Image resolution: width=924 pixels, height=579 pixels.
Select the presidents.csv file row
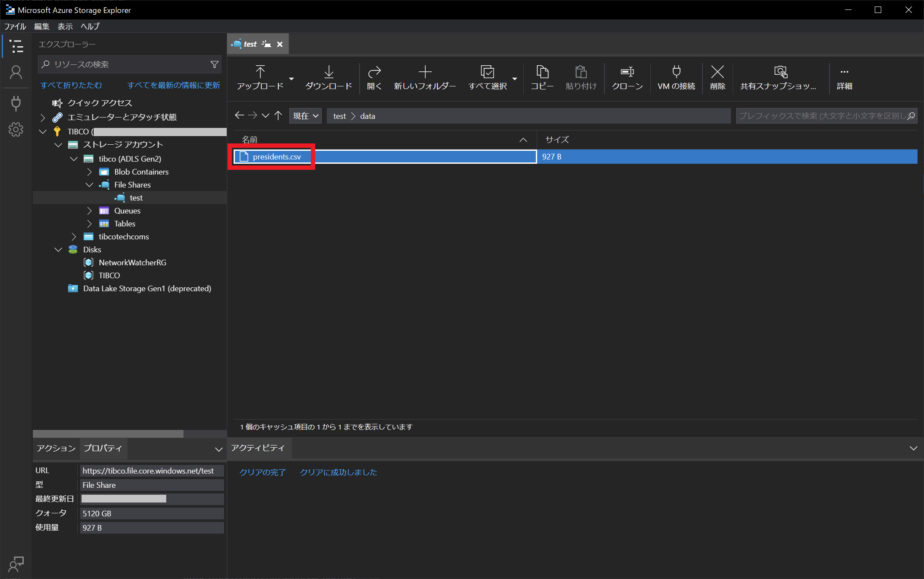point(575,156)
